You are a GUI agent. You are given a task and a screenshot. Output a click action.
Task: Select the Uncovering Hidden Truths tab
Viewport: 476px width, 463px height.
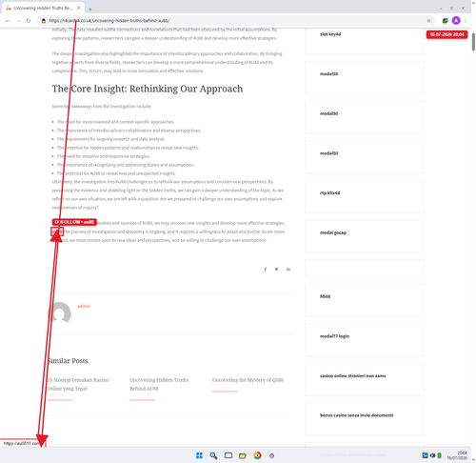(x=43, y=8)
